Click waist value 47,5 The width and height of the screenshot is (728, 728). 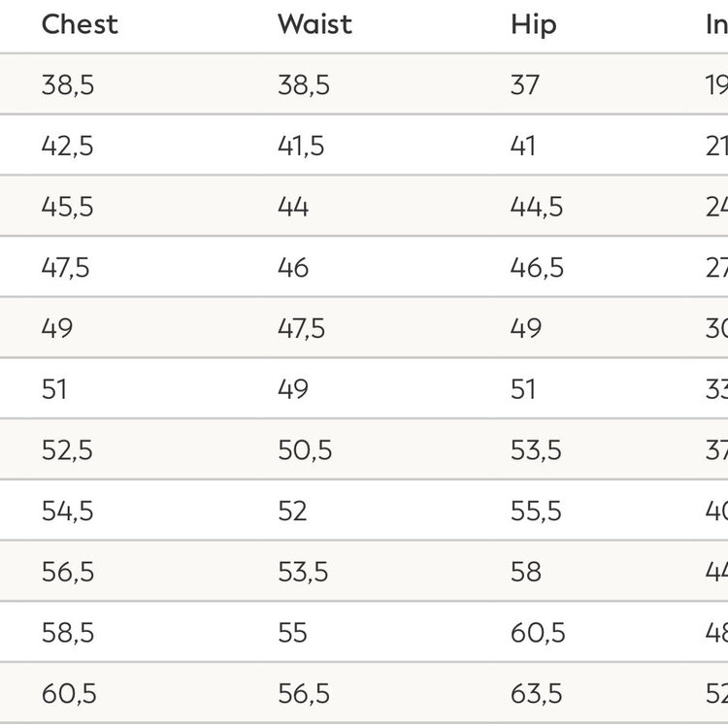tap(304, 328)
